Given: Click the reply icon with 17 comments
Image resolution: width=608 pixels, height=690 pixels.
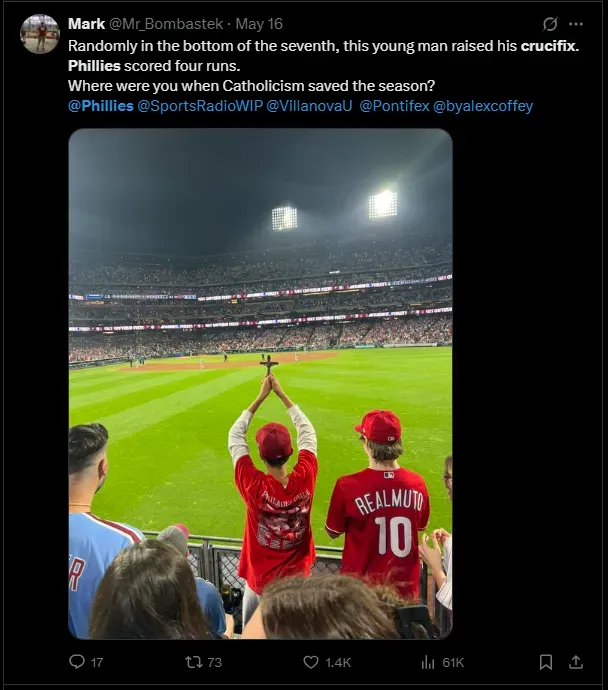Looking at the screenshot, I should pyautogui.click(x=77, y=661).
